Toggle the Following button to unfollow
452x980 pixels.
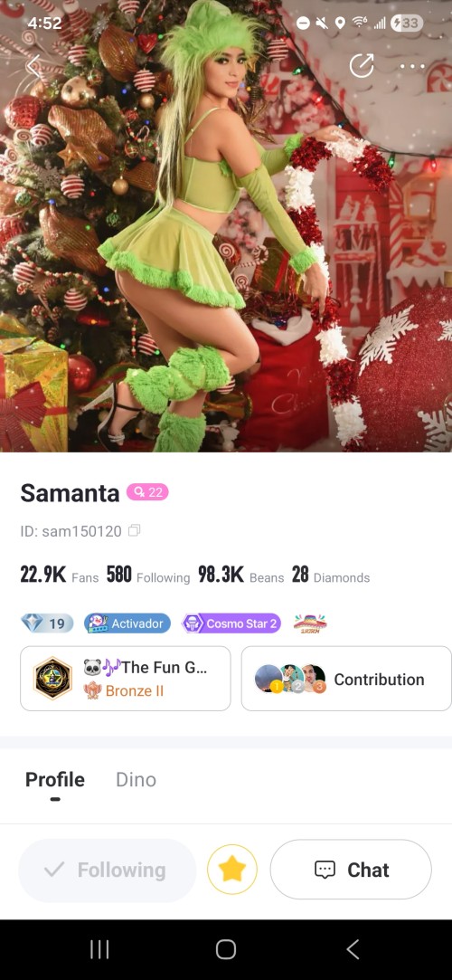(108, 870)
